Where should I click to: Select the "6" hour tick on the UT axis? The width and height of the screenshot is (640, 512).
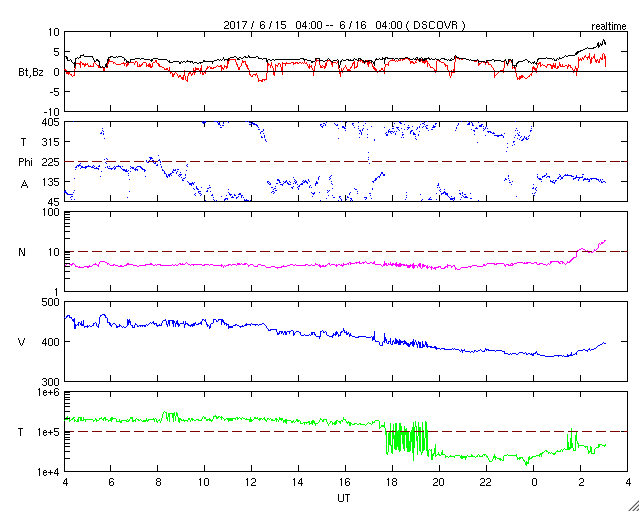(111, 482)
